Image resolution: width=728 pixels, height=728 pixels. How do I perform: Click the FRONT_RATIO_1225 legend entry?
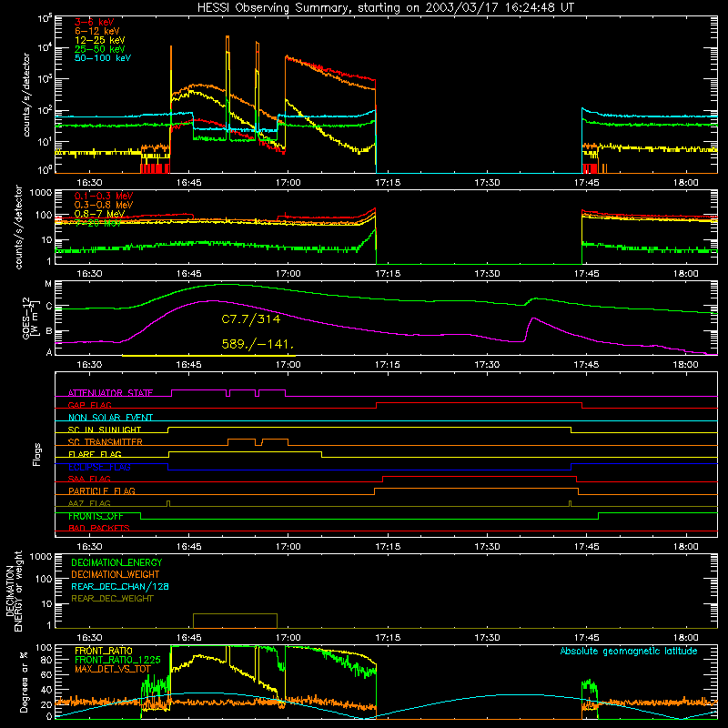click(117, 660)
